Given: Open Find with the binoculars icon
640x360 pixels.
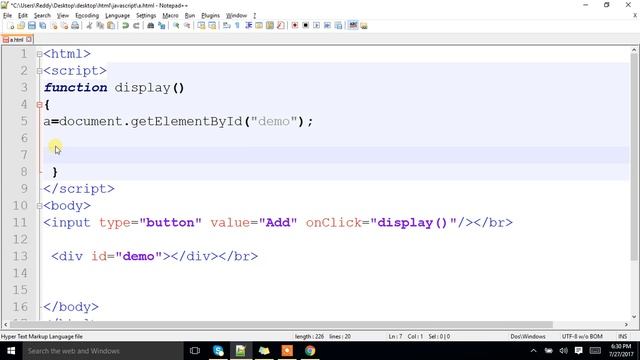Looking at the screenshot, I should [151, 26].
